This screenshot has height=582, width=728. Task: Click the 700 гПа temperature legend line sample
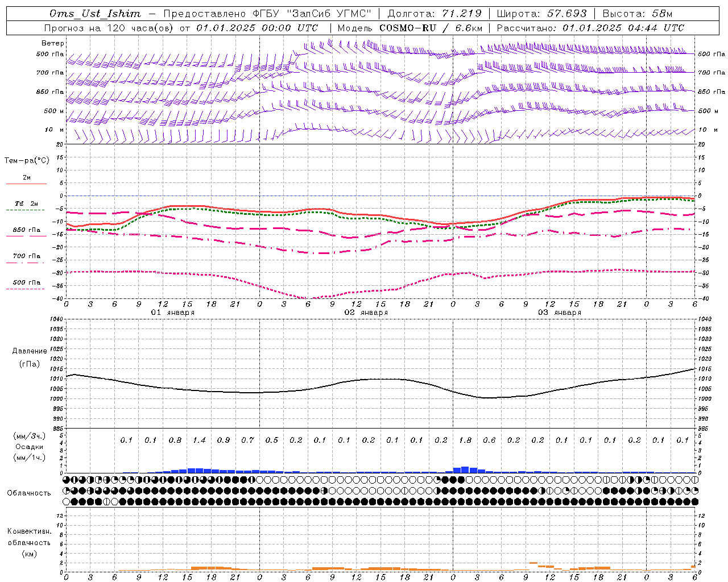(26, 262)
